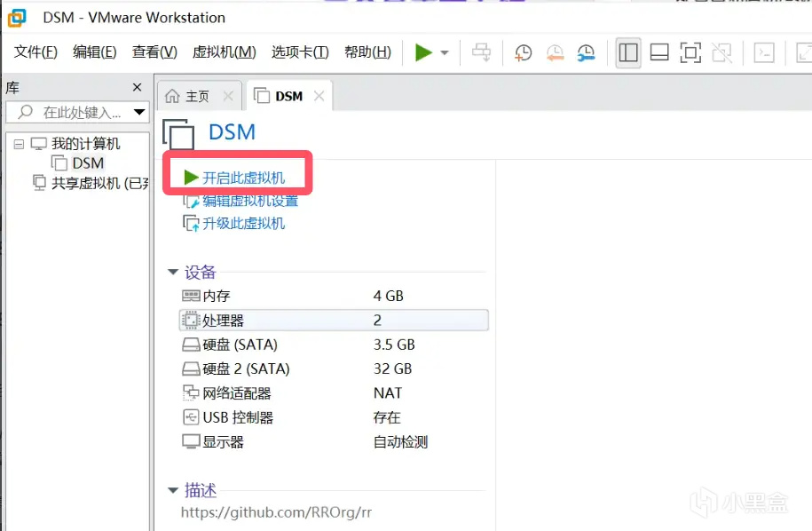The image size is (812, 531).
Task: Click the Unity mode toolbar icon
Action: coord(721,52)
